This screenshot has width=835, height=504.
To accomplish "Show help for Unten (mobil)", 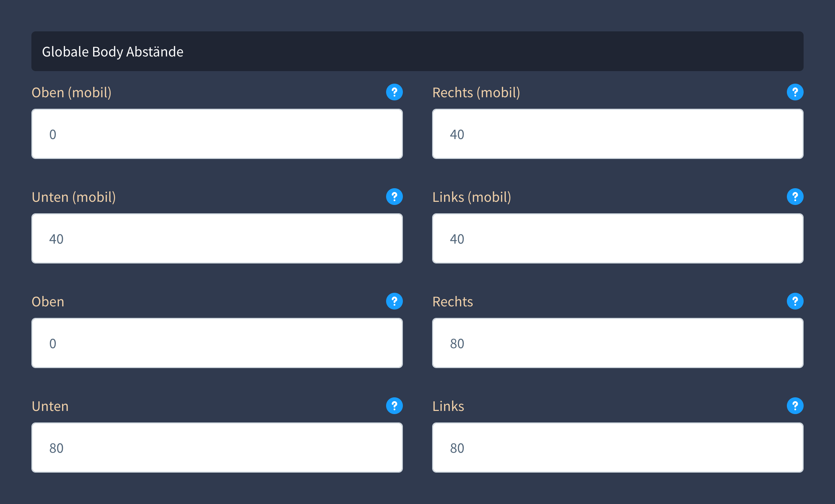I will [394, 197].
